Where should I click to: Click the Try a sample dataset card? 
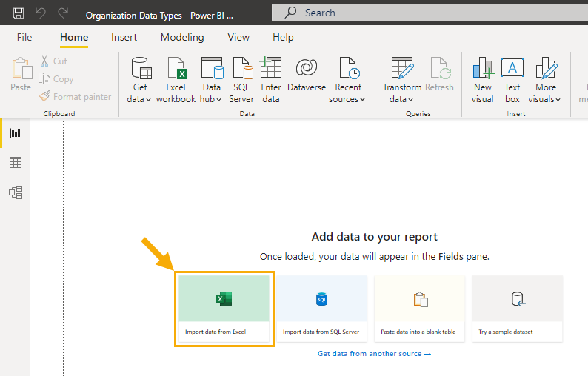tap(518, 309)
